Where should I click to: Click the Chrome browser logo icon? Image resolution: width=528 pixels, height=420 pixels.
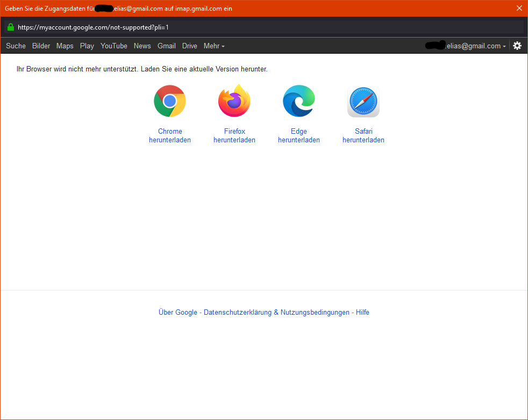click(170, 101)
